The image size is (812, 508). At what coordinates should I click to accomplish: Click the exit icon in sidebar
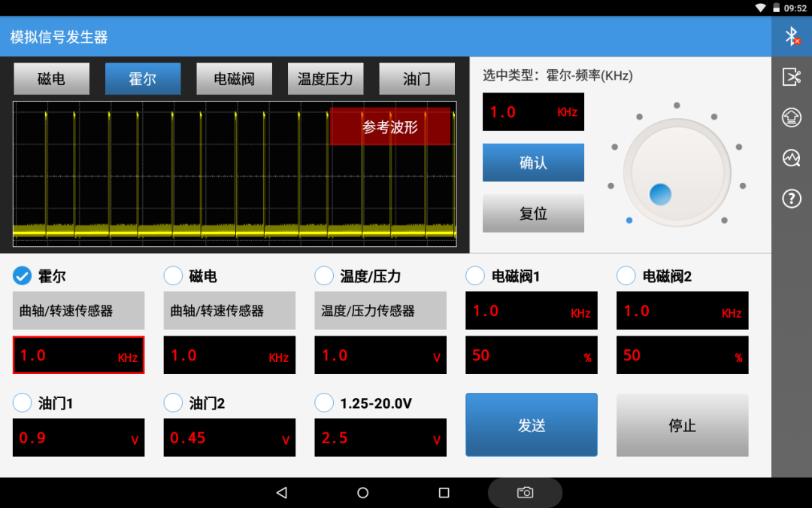[791, 77]
